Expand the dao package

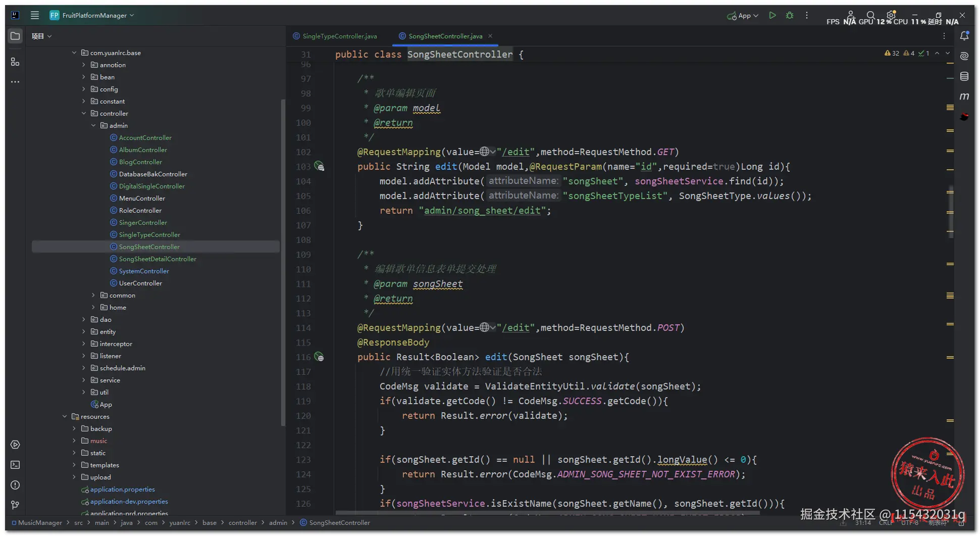[84, 319]
